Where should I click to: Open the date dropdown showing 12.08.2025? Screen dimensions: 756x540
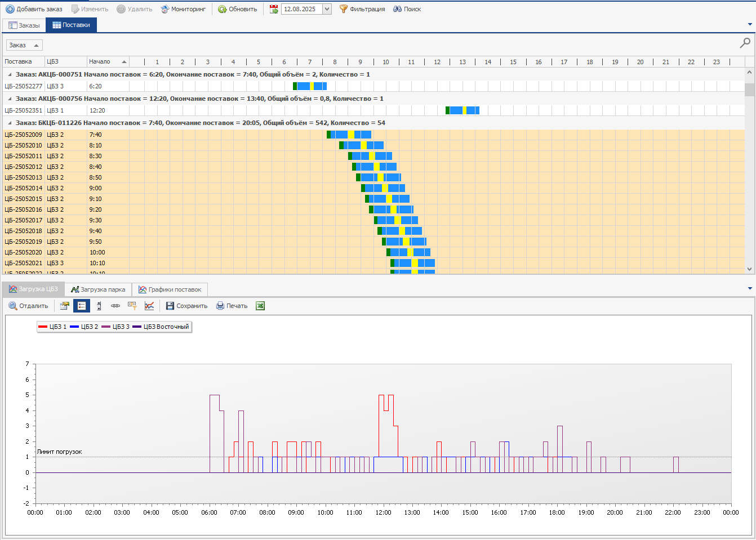(327, 9)
